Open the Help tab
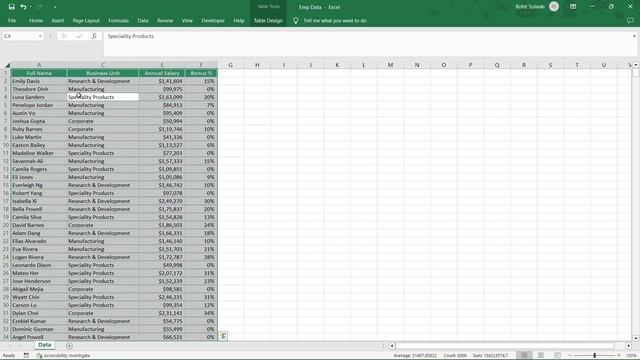Viewport: 640px width, 360px height. tap(239, 20)
